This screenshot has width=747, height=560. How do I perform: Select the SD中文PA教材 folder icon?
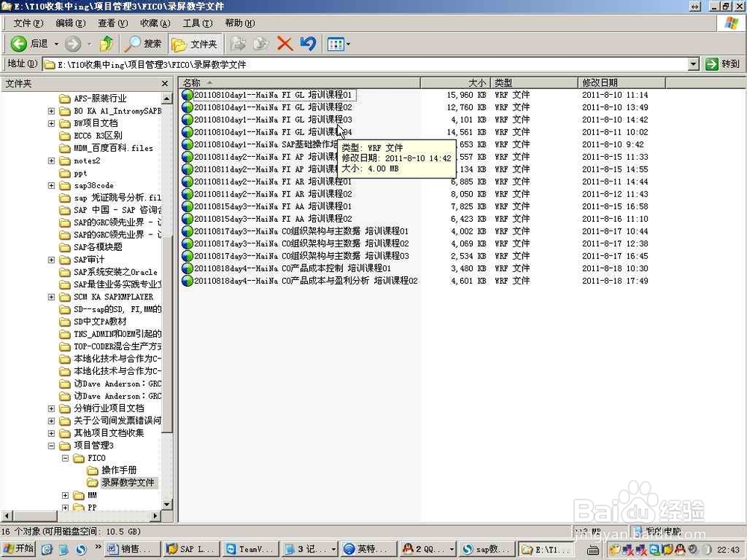[x=65, y=321]
